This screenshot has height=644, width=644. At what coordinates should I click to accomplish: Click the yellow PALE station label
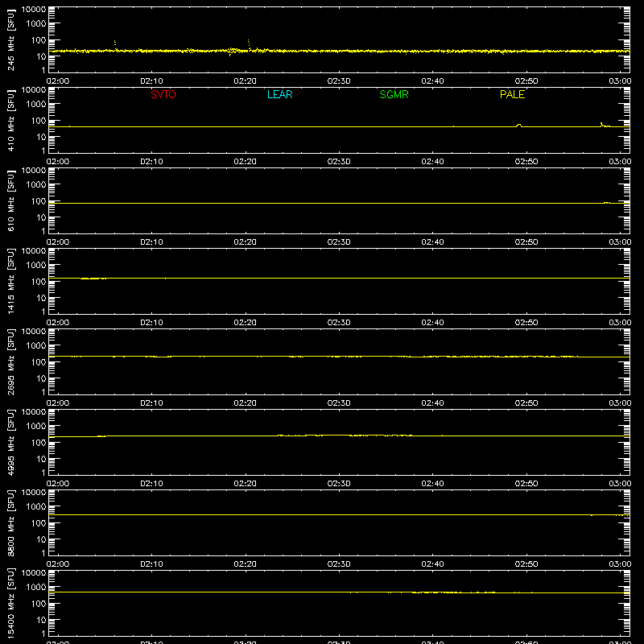click(x=512, y=94)
